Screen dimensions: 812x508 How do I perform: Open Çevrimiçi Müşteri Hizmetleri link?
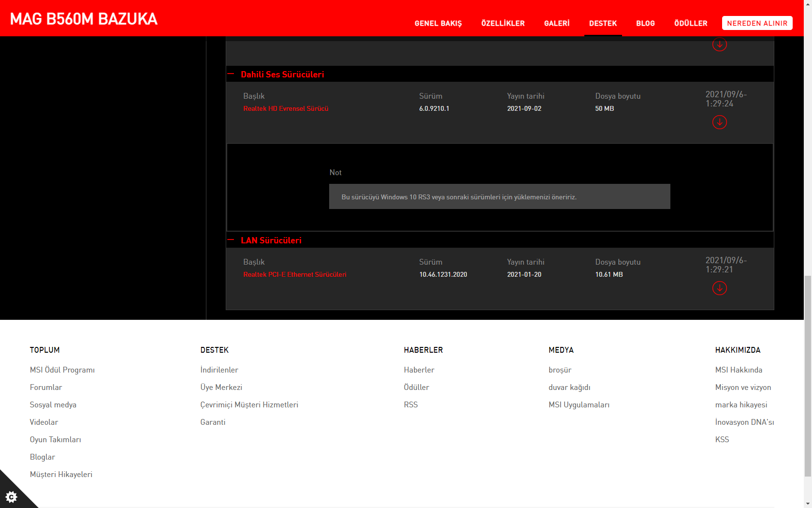249,404
